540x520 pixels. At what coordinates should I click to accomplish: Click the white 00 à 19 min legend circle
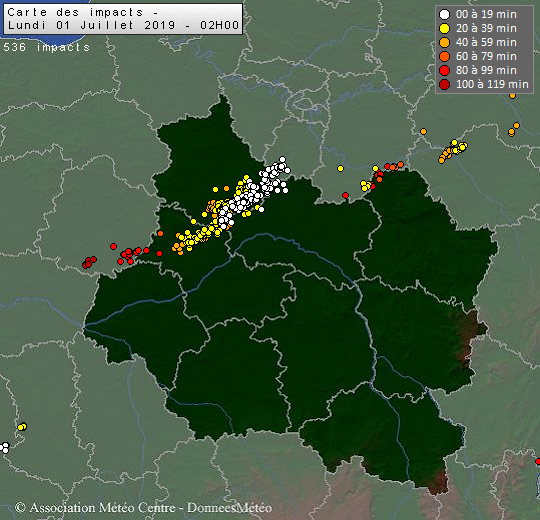(x=445, y=14)
